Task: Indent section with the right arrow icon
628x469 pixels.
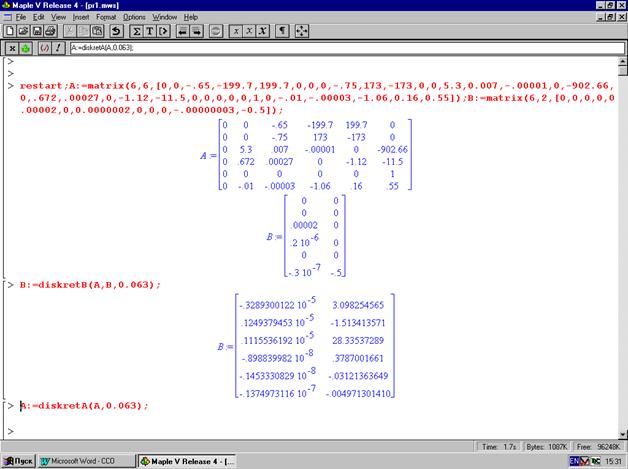Action: [x=196, y=31]
